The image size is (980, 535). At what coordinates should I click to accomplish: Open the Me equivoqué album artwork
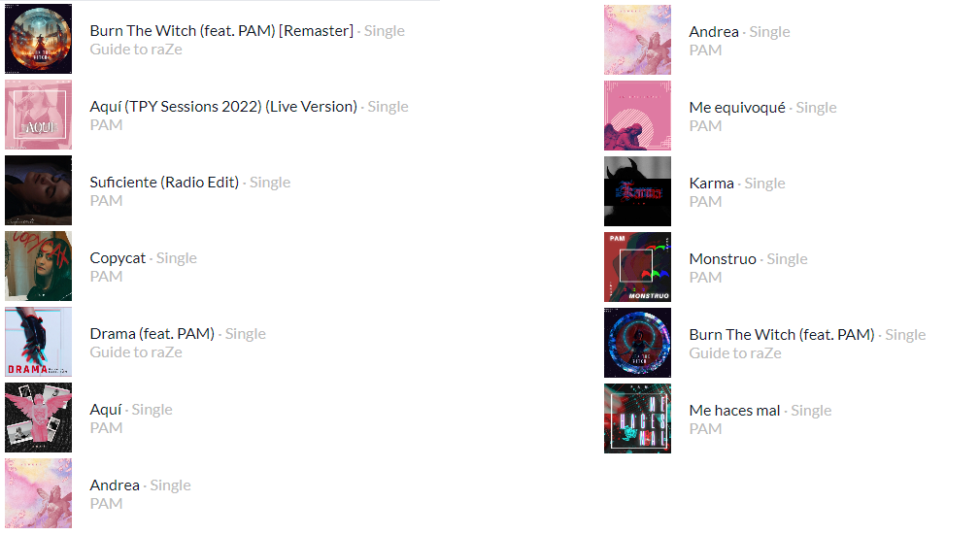click(637, 116)
